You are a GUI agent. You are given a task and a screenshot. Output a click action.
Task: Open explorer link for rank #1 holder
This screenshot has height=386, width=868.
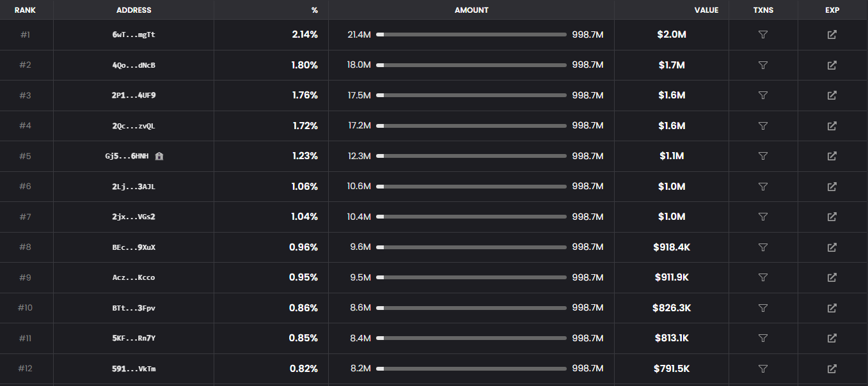tap(832, 35)
